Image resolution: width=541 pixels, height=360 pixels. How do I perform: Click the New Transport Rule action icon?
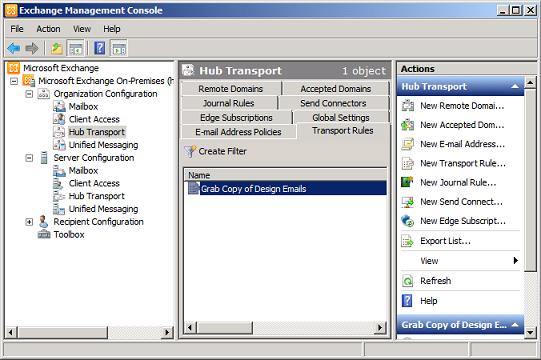(x=408, y=163)
